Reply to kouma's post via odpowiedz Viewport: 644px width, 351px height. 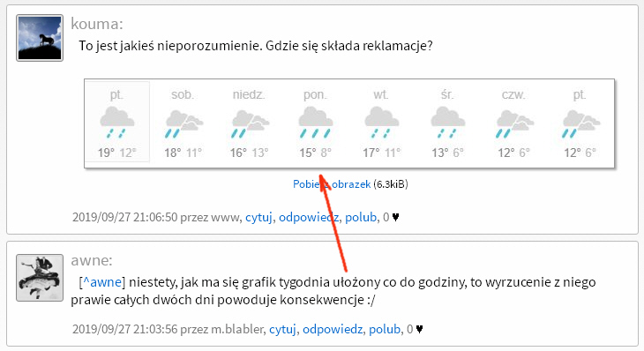pos(309,217)
